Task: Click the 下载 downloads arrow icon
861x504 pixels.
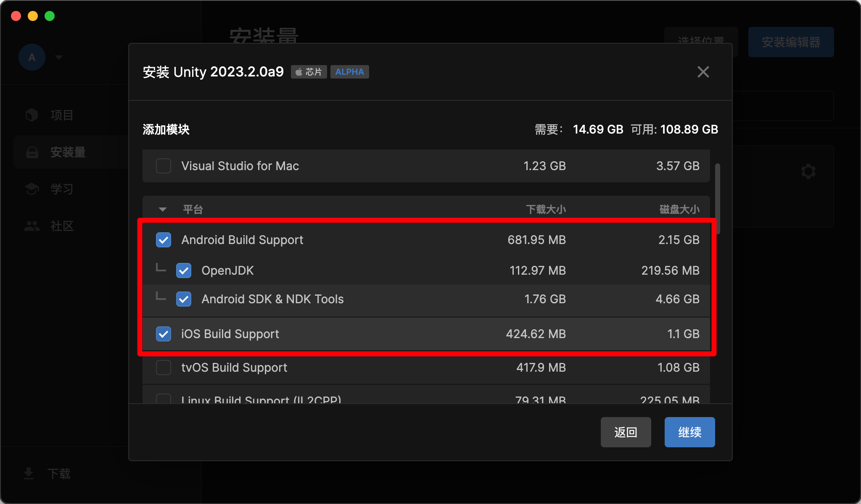Action: (x=29, y=473)
